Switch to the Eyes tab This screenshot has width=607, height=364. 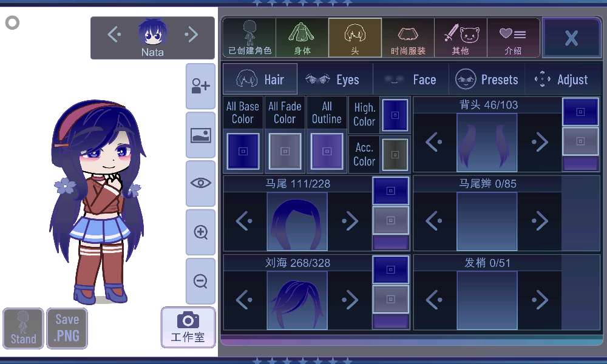tap(333, 79)
